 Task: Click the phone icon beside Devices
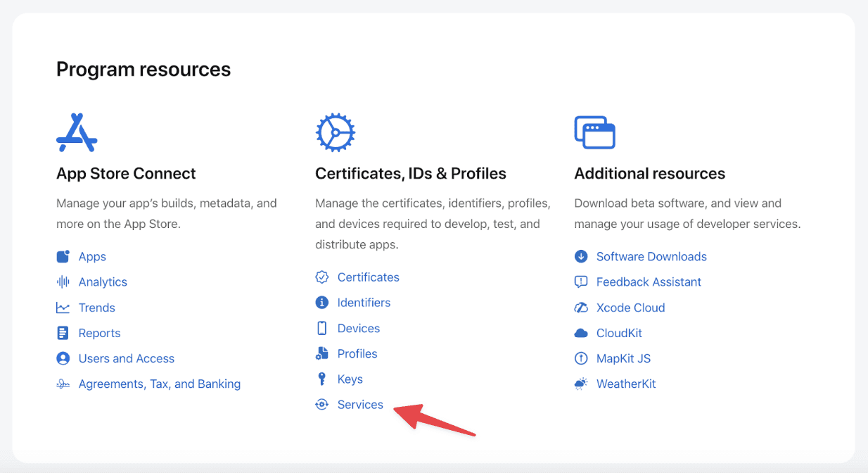[322, 328]
